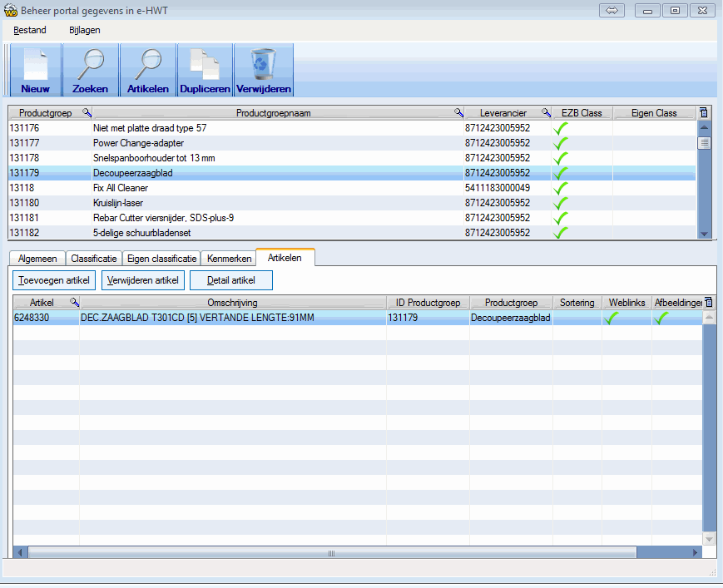The image size is (723, 588).
Task: Open column chooser in product group grid corner
Action: [704, 113]
